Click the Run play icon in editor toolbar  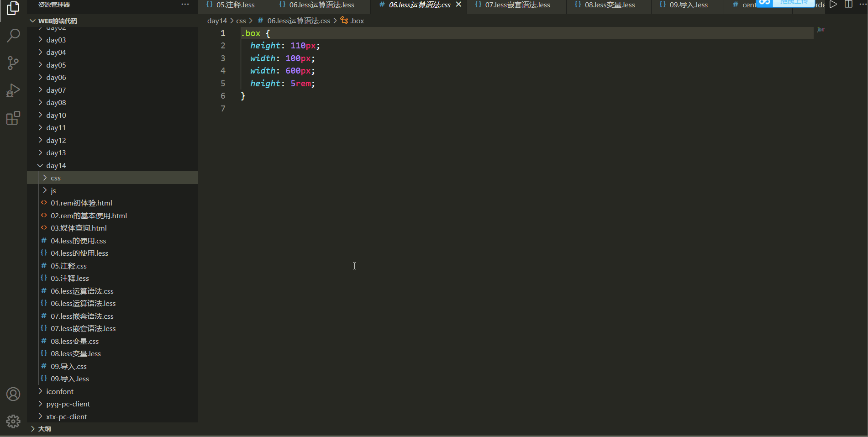click(x=833, y=5)
